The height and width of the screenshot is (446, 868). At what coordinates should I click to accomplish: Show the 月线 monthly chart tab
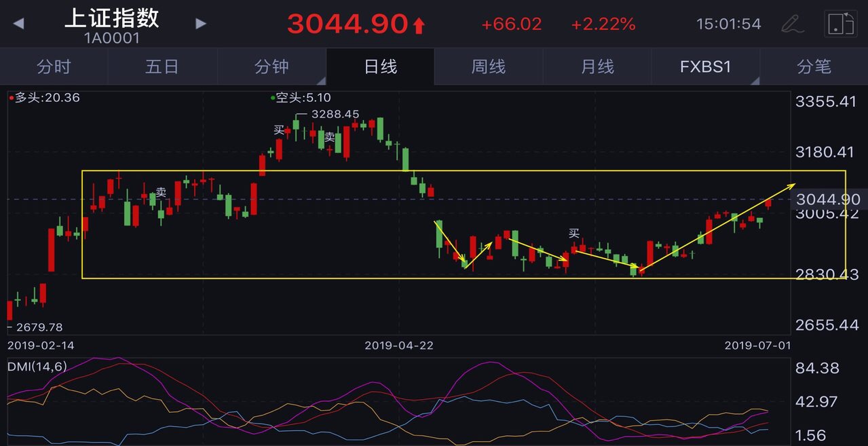(597, 67)
